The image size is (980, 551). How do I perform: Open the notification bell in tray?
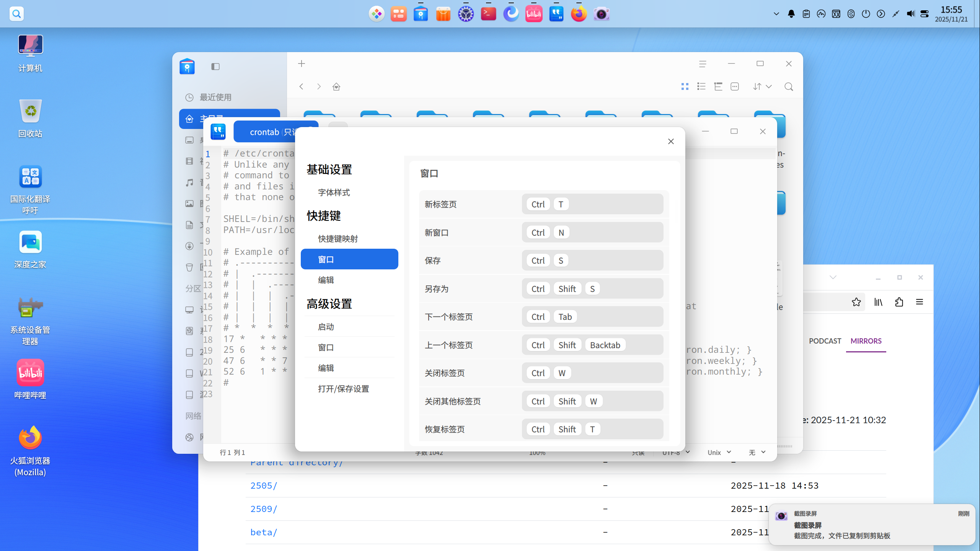point(791,14)
